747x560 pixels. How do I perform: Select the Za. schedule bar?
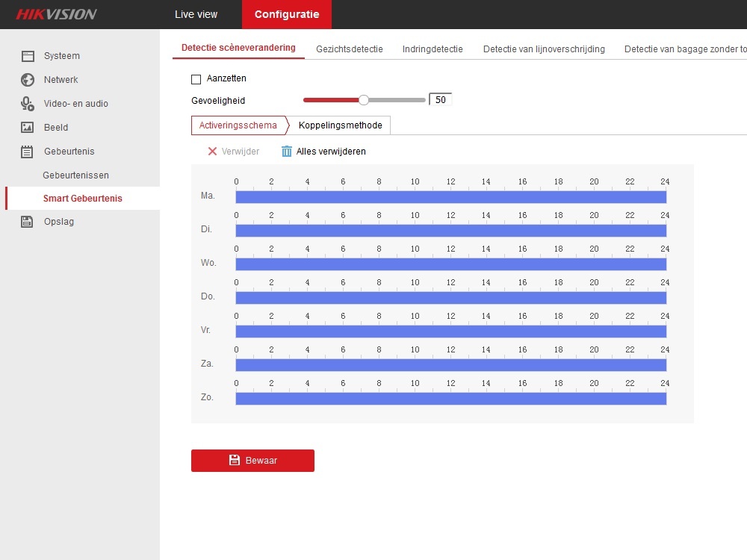click(x=450, y=365)
